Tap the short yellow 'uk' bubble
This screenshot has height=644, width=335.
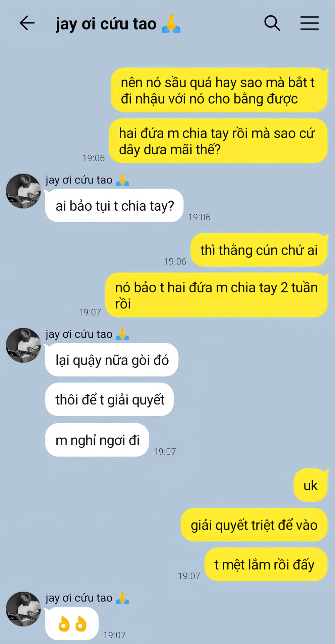point(311,485)
